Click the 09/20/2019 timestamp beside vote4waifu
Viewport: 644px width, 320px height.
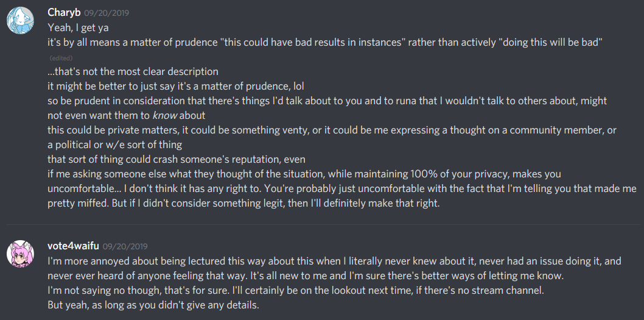click(x=125, y=246)
